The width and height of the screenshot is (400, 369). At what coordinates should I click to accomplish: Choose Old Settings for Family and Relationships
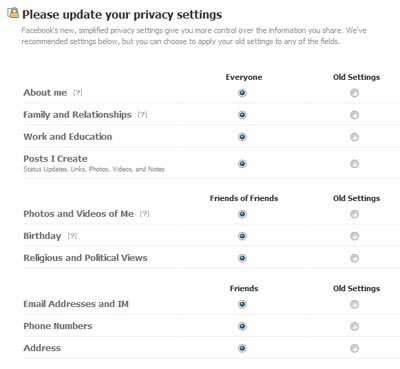(x=354, y=115)
